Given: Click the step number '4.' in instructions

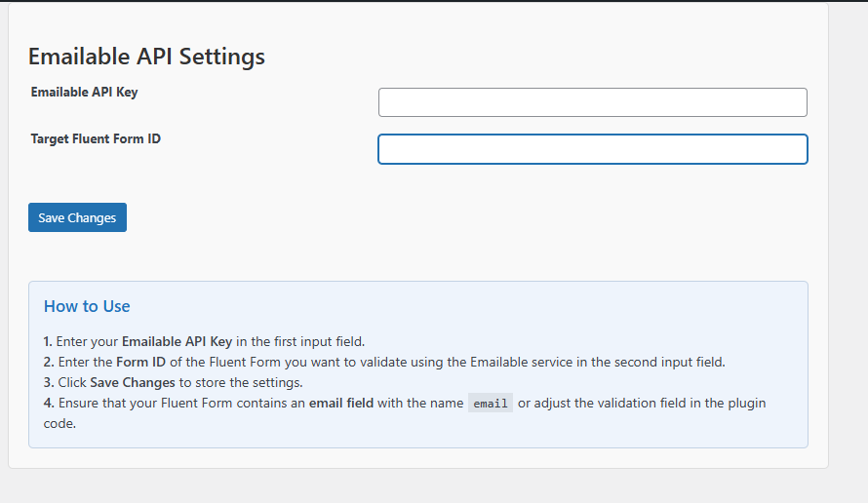Looking at the screenshot, I should 49,403.
